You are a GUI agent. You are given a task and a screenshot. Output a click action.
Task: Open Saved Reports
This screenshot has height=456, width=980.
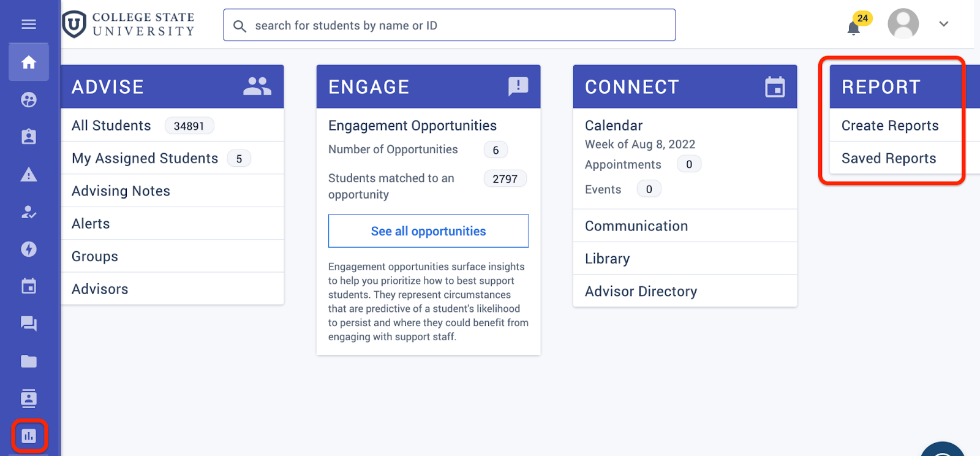(x=889, y=158)
